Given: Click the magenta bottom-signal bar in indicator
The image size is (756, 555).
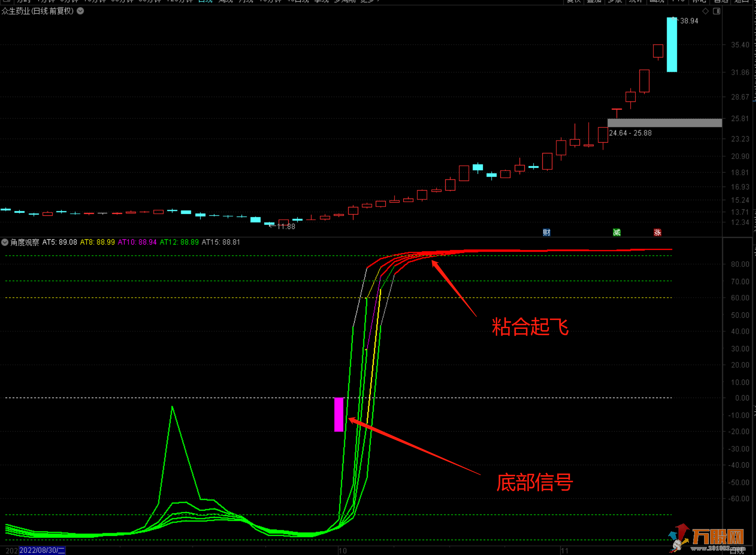Looking at the screenshot, I should [339, 414].
